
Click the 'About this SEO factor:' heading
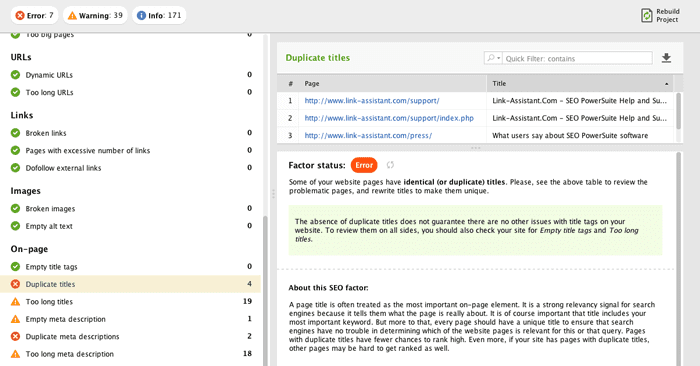328,288
